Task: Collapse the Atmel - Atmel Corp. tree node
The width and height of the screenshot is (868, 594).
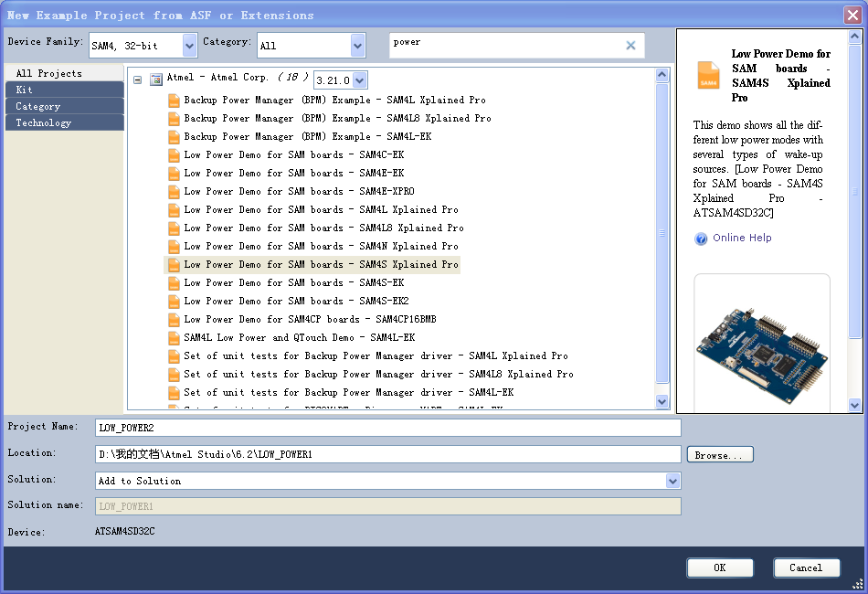Action: tap(137, 80)
